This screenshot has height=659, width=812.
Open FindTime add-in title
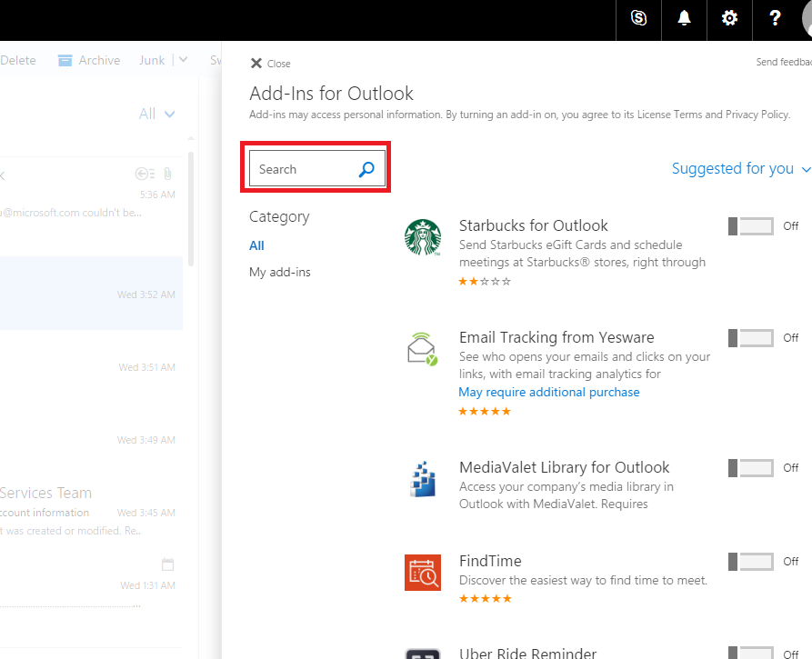[x=490, y=561]
